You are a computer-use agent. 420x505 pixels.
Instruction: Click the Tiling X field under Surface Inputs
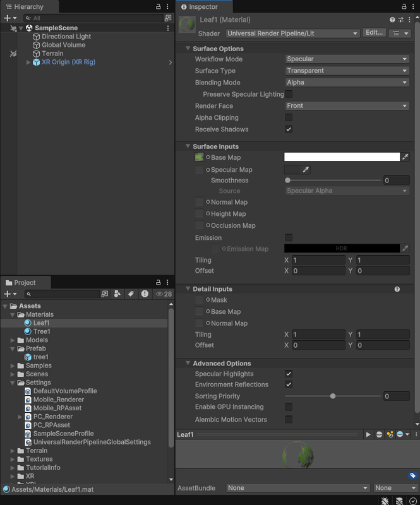pyautogui.click(x=318, y=260)
